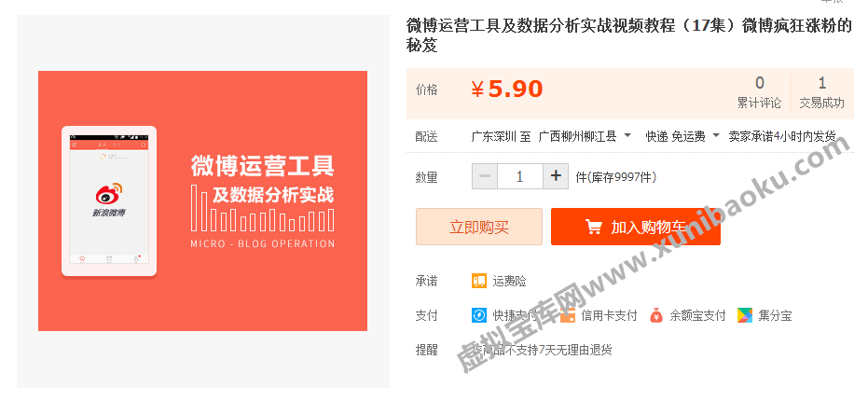Decrease quantity with the minus button
Screen dimensions: 868x401
(x=485, y=176)
